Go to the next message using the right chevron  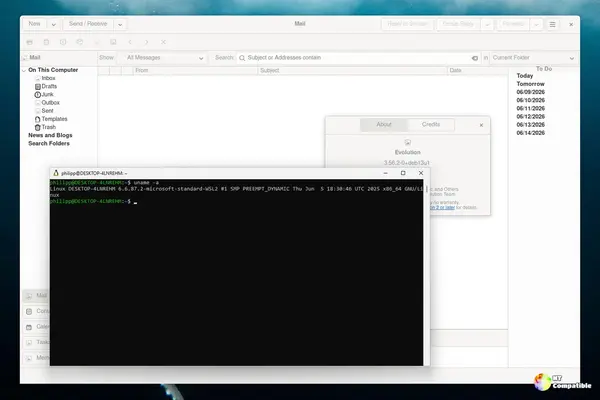147,42
